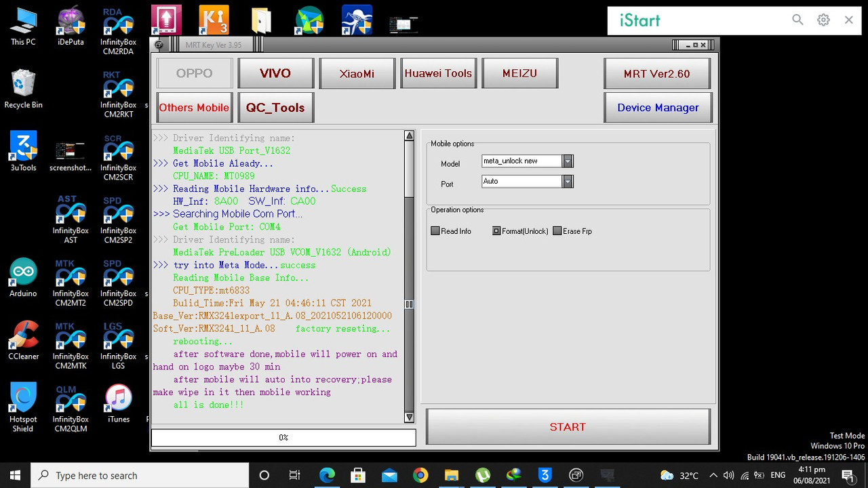
Task: Open the KI3 desktop shortcut
Action: pyautogui.click(x=214, y=20)
